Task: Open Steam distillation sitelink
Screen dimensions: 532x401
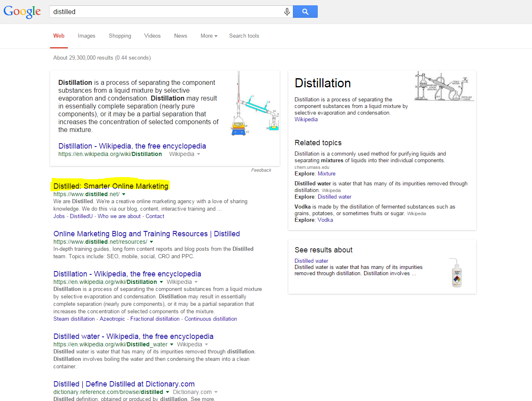Action: point(74,319)
